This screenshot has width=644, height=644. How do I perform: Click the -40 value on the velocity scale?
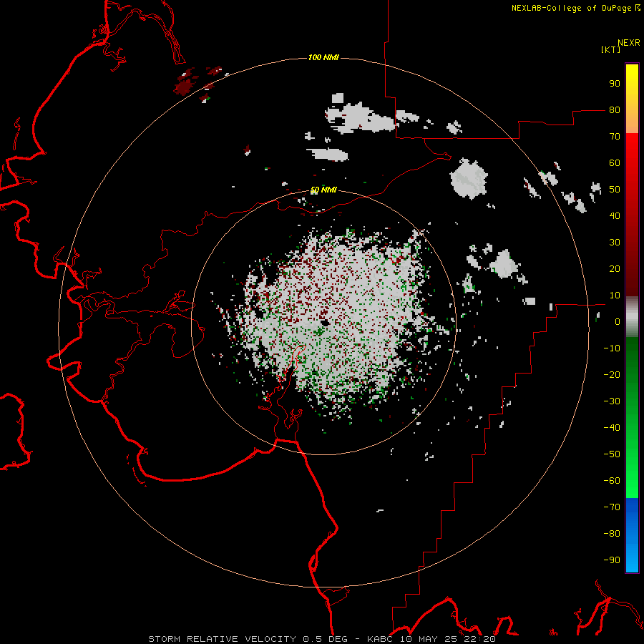tap(612, 428)
